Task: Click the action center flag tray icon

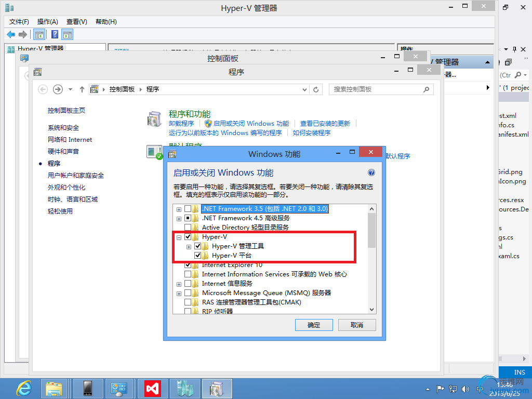Action: click(441, 389)
